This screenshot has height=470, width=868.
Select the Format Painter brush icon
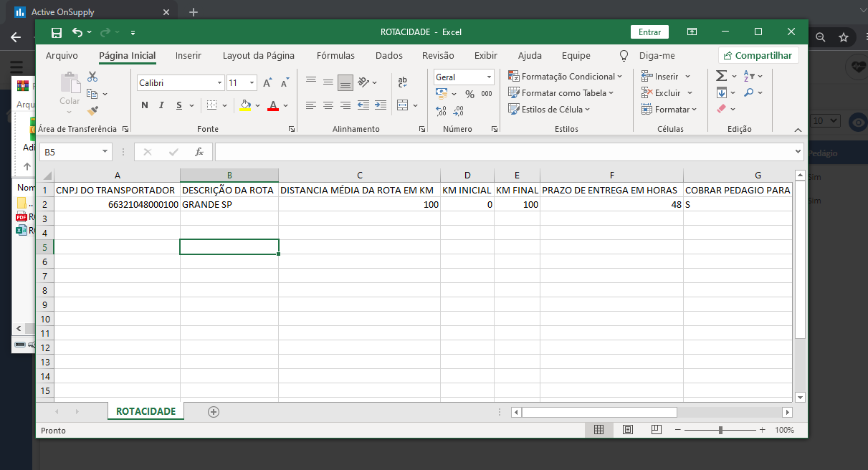click(x=92, y=110)
